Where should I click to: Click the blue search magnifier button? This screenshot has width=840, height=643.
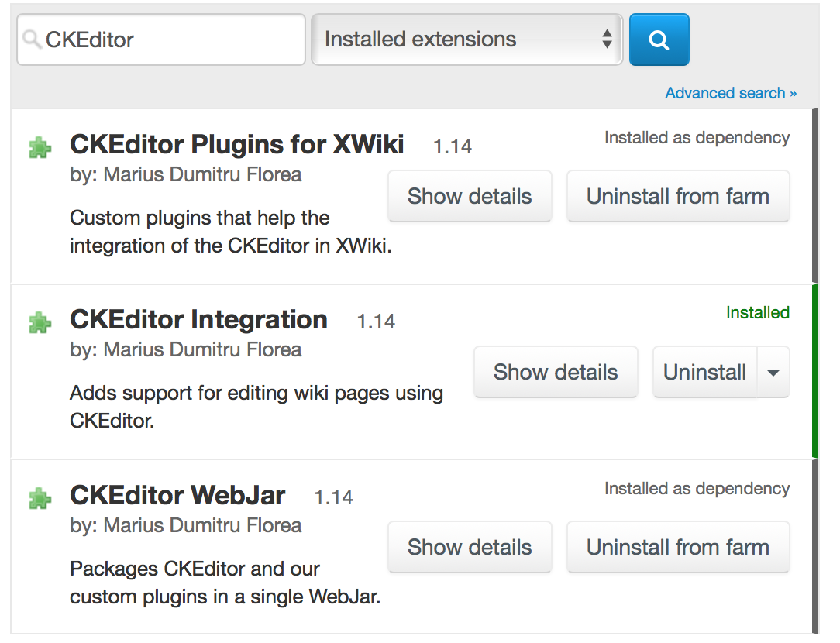pos(659,40)
